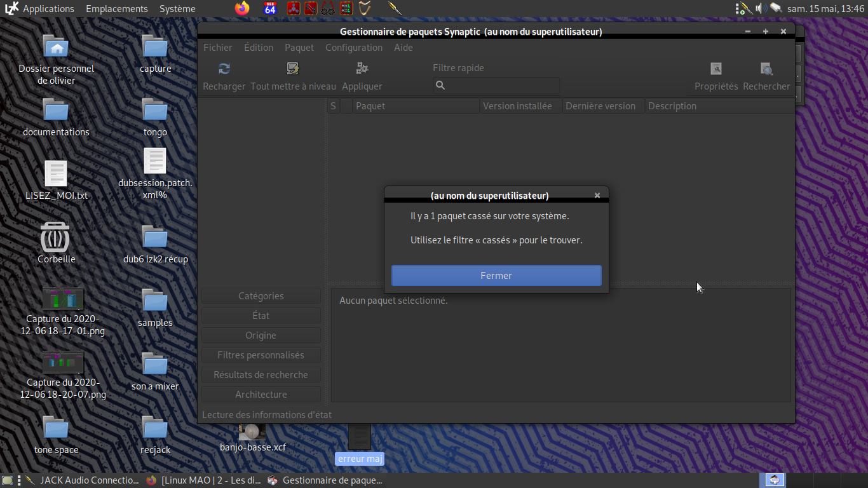Screen dimensions: 868x488
Task: Open the clock showing sam. 15 mai, 13:46
Action: pos(826,8)
